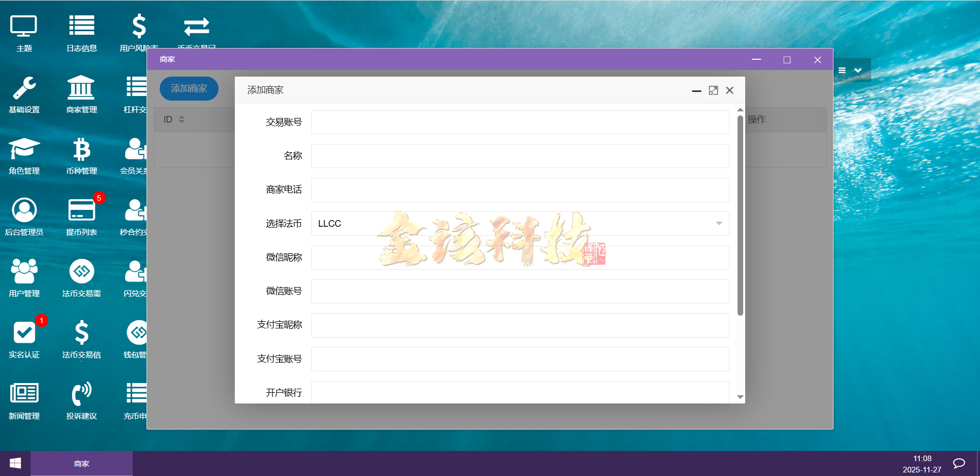Open 提币列表 with 5 pending notifications
Viewport: 980px width, 476px height.
(82, 217)
